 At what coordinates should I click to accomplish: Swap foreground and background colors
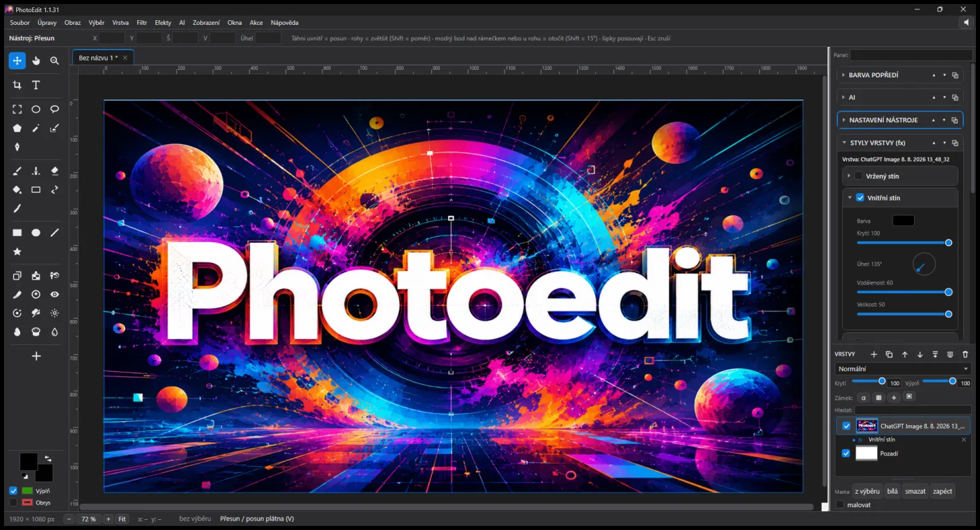(48, 459)
